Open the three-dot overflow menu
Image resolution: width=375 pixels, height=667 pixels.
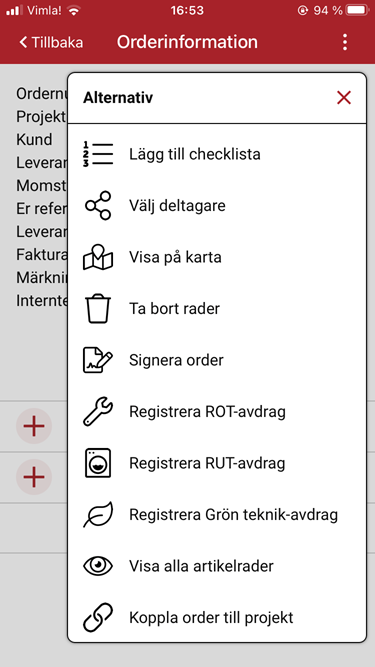point(345,43)
